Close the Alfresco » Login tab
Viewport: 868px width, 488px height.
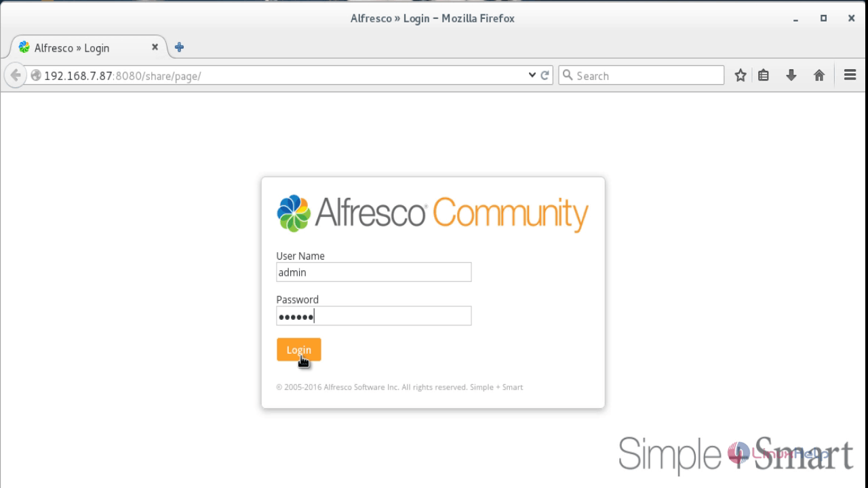click(x=155, y=47)
